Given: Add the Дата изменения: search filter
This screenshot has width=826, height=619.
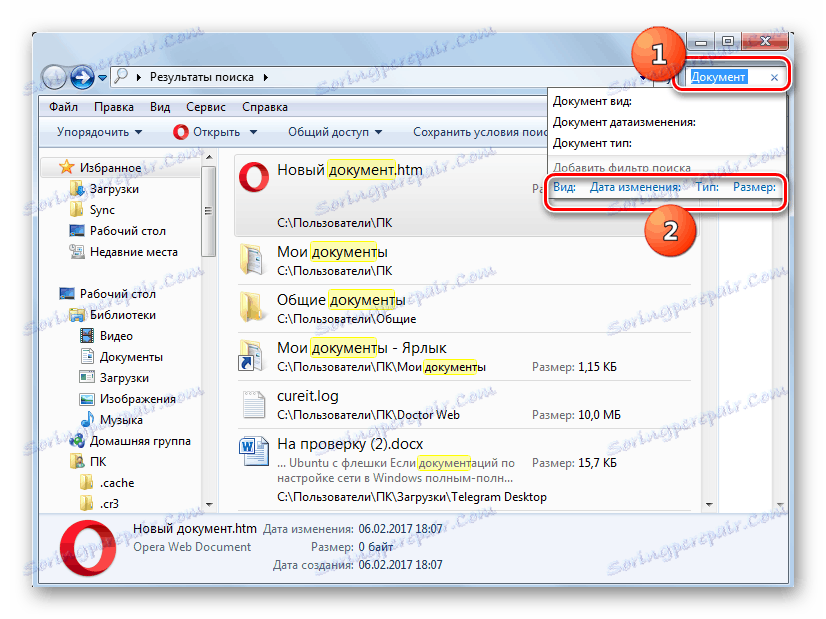Looking at the screenshot, I should [x=635, y=187].
